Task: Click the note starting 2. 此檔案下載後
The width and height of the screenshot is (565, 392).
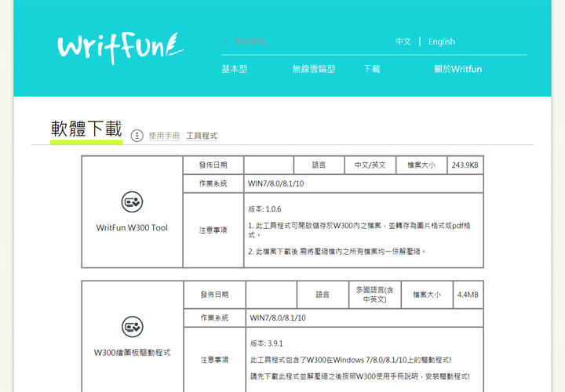Action: [x=337, y=252]
